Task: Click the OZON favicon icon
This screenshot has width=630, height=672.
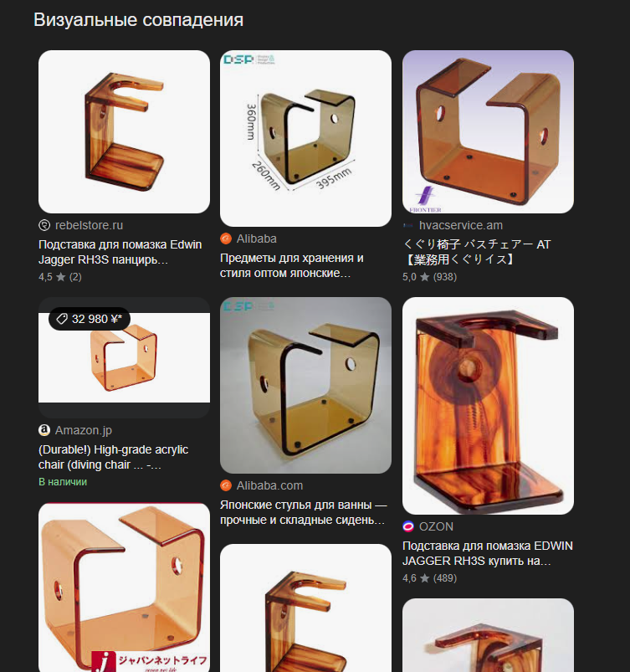Action: [408, 526]
